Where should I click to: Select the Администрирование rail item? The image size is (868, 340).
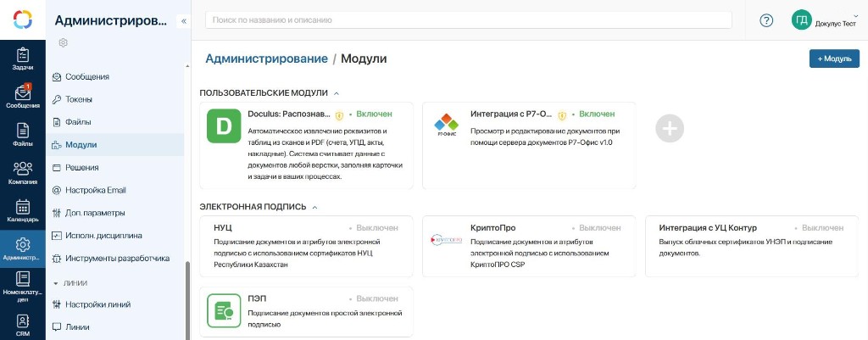[23, 248]
